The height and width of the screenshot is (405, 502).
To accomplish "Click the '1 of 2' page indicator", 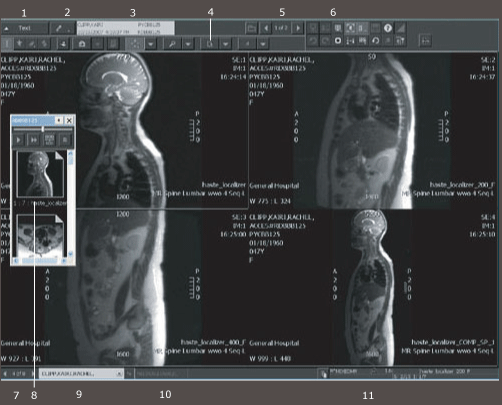I will click(281, 28).
